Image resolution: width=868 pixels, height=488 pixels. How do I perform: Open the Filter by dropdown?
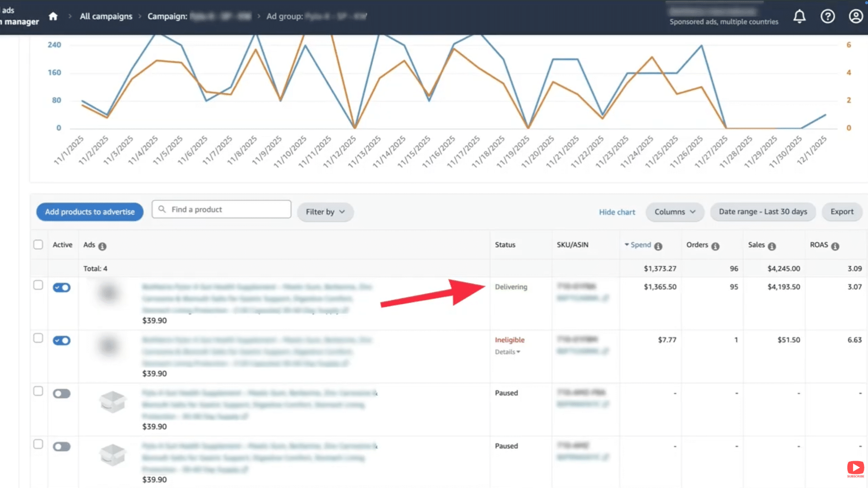pyautogui.click(x=325, y=212)
